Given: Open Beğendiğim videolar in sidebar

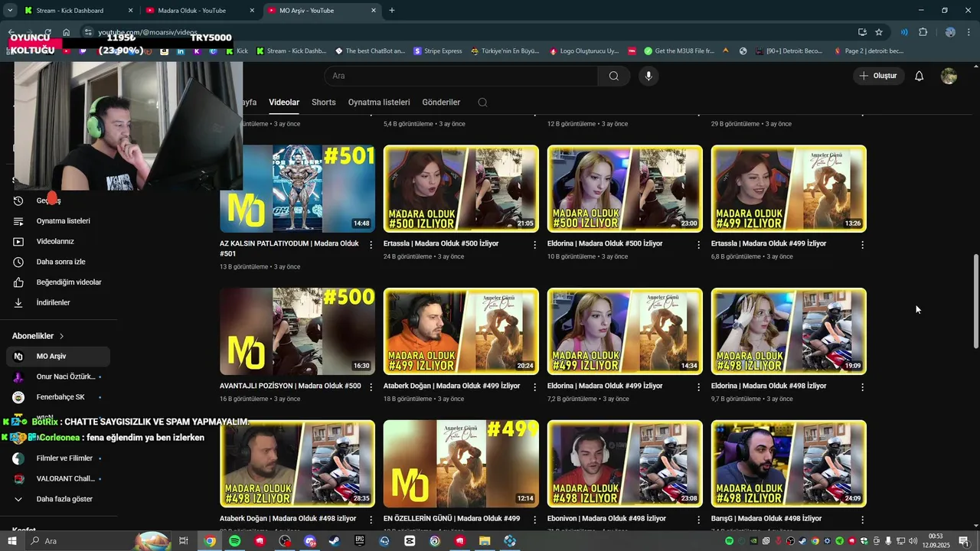Looking at the screenshot, I should click(58, 282).
